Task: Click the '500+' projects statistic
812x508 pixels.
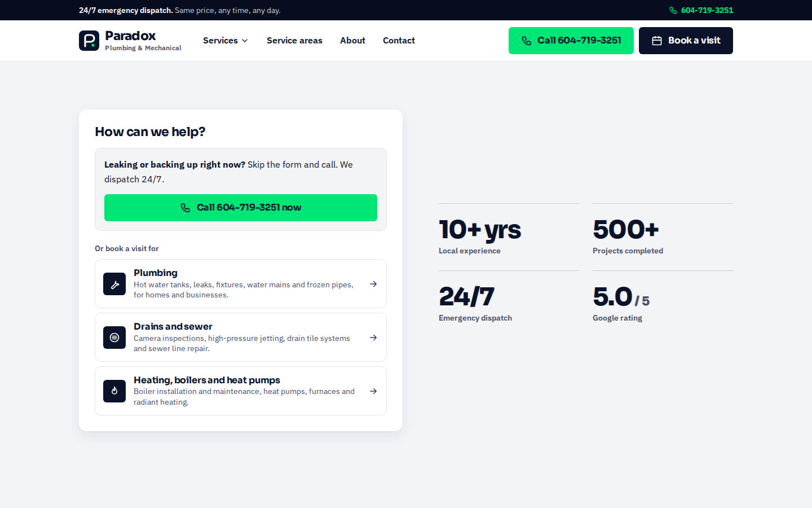Action: click(x=626, y=229)
